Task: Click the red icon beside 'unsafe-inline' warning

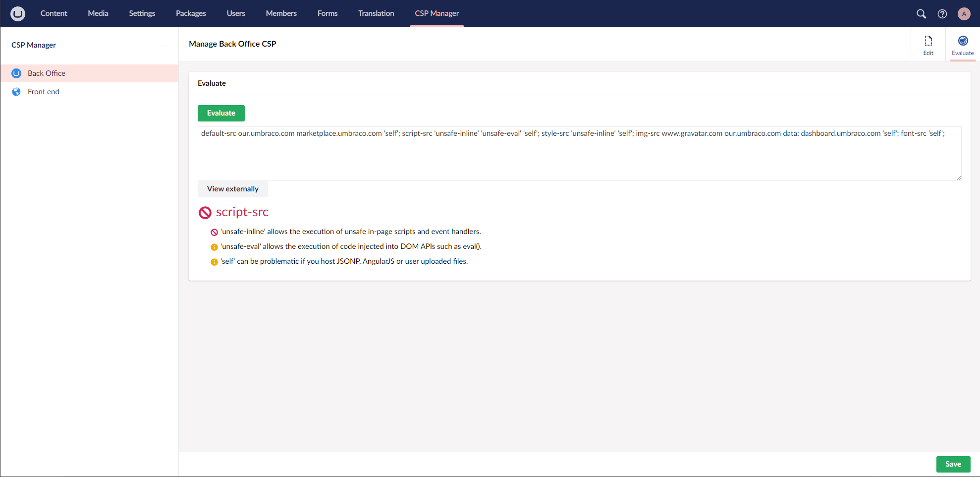Action: point(214,232)
